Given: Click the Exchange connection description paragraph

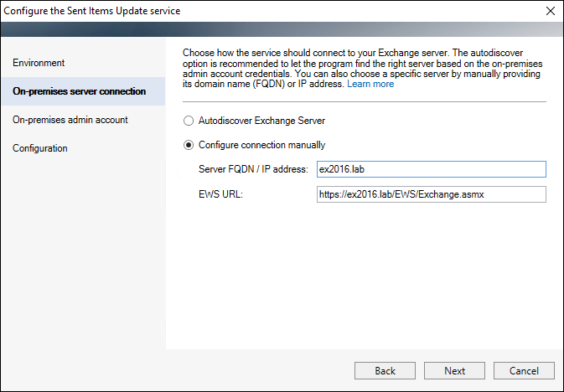Looking at the screenshot, I should (x=363, y=69).
